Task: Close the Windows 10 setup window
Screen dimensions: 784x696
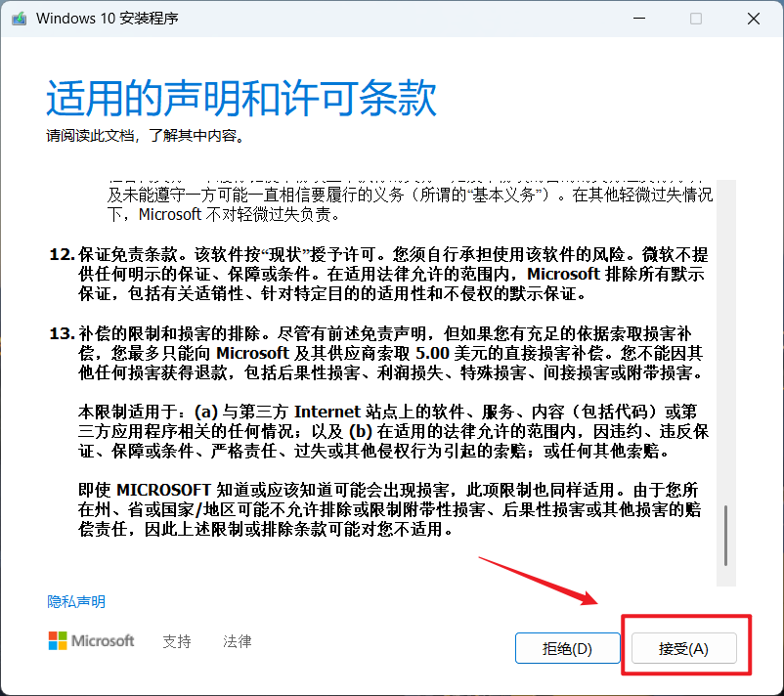Action: click(x=754, y=19)
